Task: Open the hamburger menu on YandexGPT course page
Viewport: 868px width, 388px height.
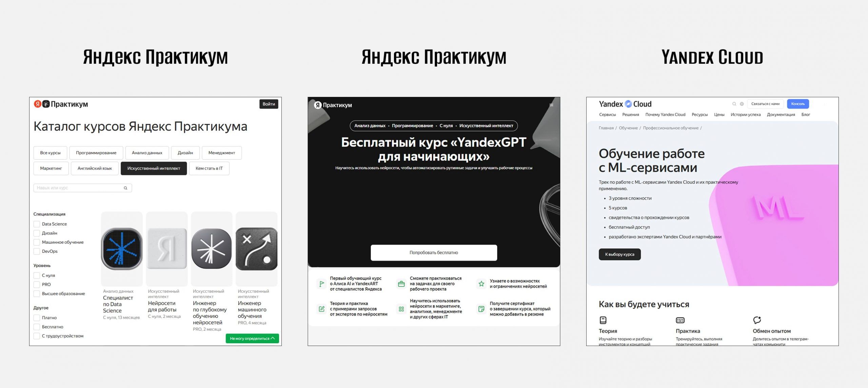Action: [x=551, y=105]
